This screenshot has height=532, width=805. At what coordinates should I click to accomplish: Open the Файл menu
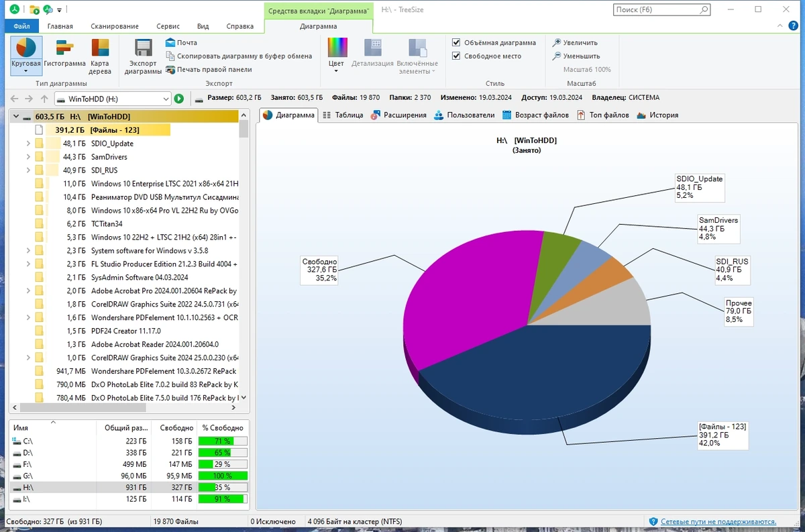click(x=21, y=26)
